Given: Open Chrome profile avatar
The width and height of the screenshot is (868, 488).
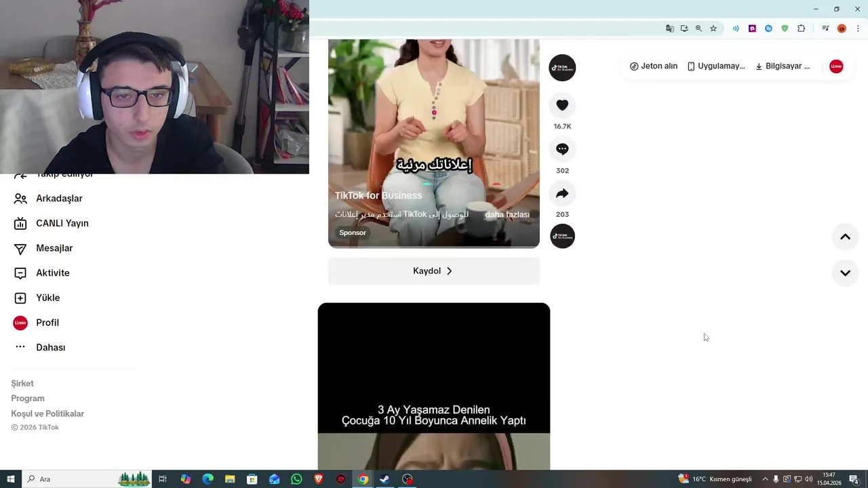Looking at the screenshot, I should pyautogui.click(x=842, y=28).
